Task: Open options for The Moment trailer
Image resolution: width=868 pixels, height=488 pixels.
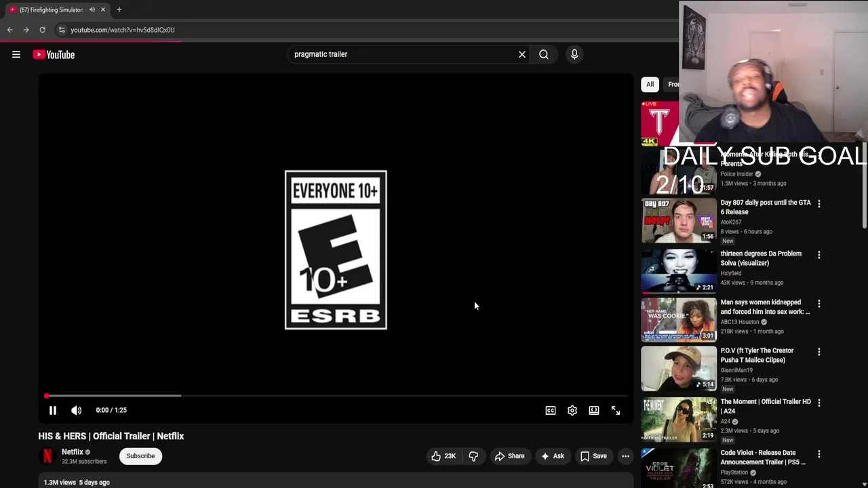Action: [x=818, y=403]
